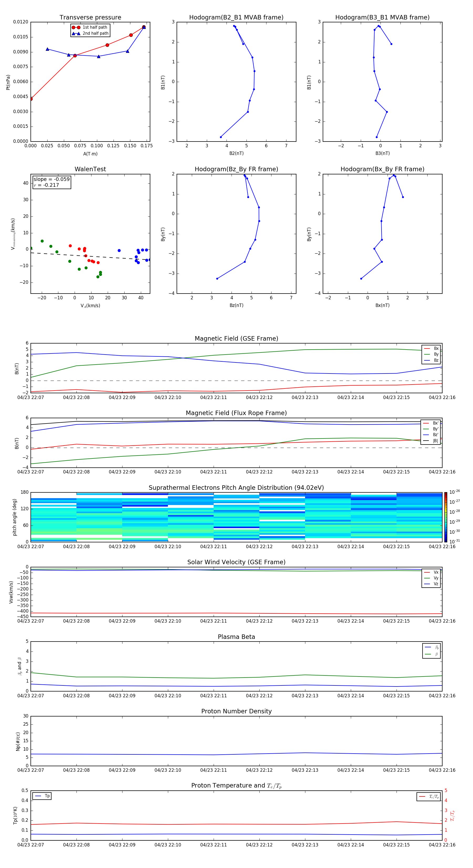
Task: Click '04/23 22:13' under Flux Rope Frame plot
Action: point(305,472)
